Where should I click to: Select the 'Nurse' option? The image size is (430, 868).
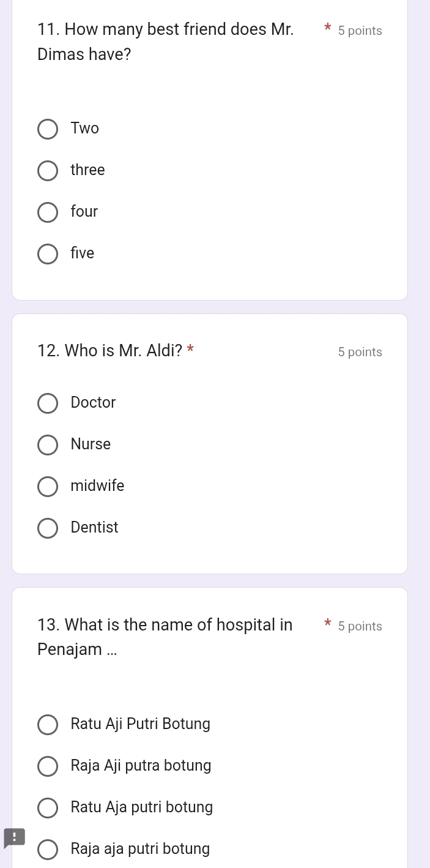click(x=48, y=445)
